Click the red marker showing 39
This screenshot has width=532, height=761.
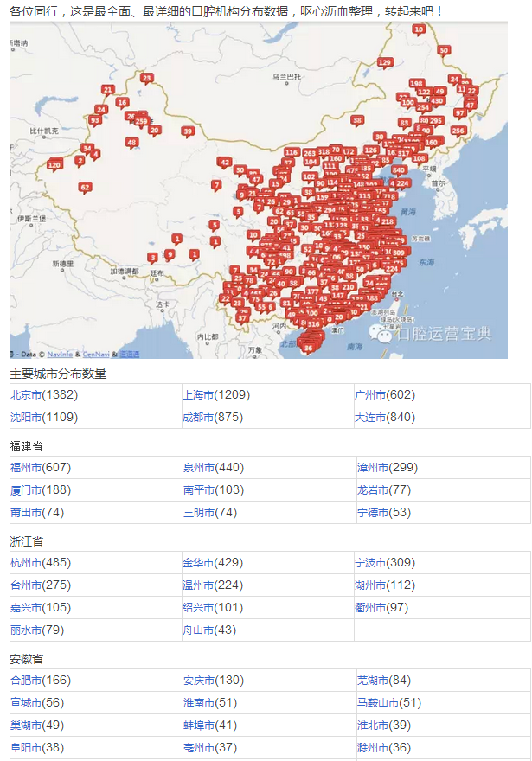(x=188, y=132)
